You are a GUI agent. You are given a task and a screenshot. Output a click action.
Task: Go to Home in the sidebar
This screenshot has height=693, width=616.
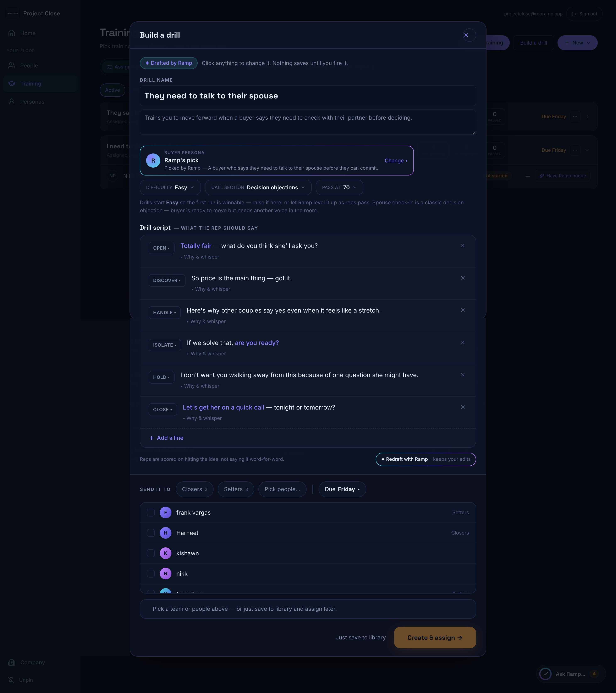[x=40, y=33]
